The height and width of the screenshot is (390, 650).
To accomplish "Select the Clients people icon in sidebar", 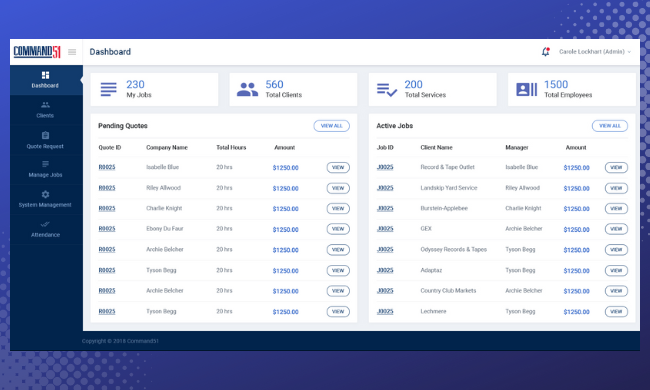I will [46, 105].
